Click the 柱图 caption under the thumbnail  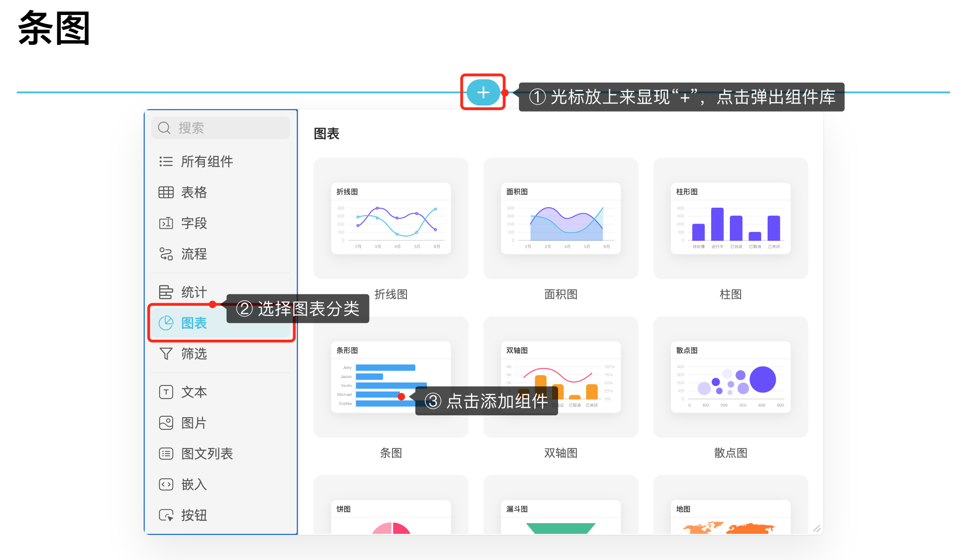(731, 294)
